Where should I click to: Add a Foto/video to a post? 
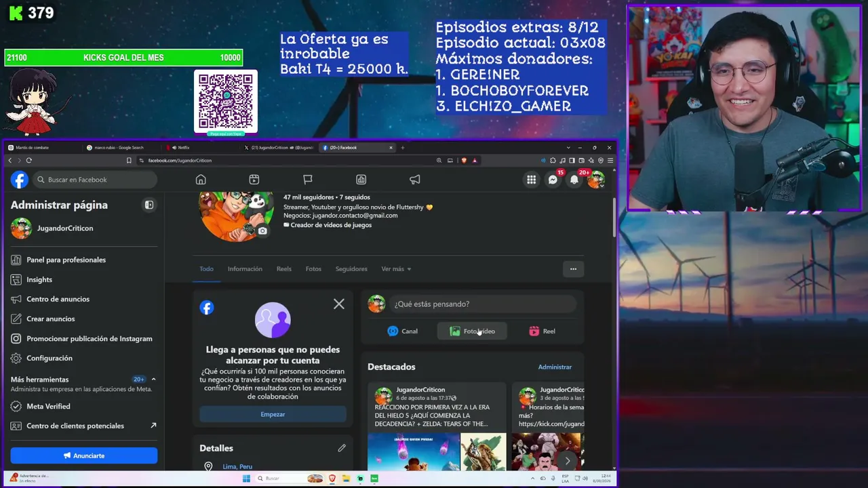[x=472, y=331]
